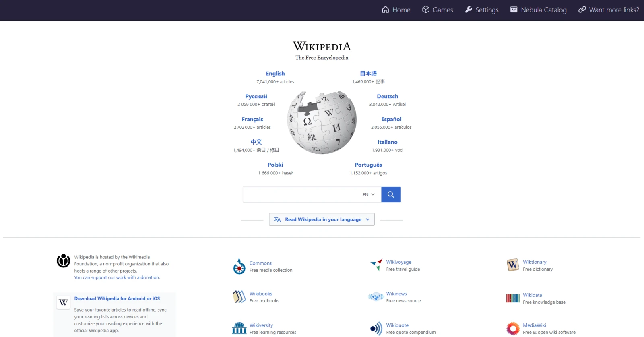
Task: Follow the support our work donation link
Action: 117,277
